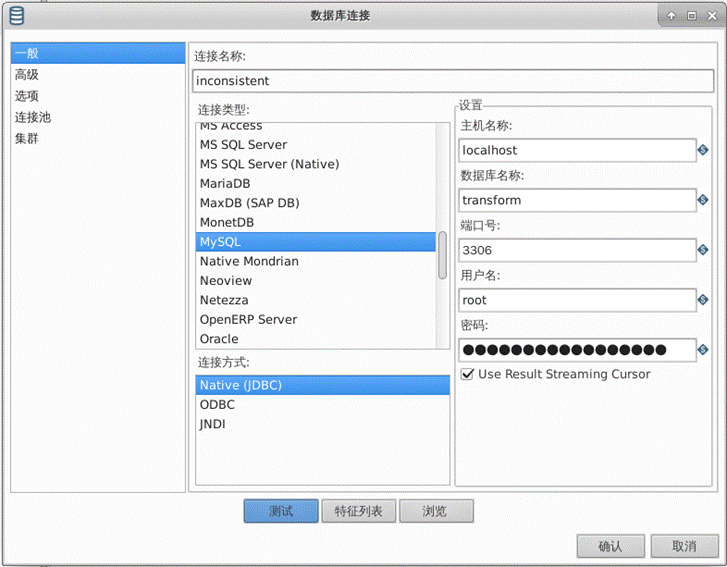Select JNDI access method
727x567 pixels.
(323, 424)
